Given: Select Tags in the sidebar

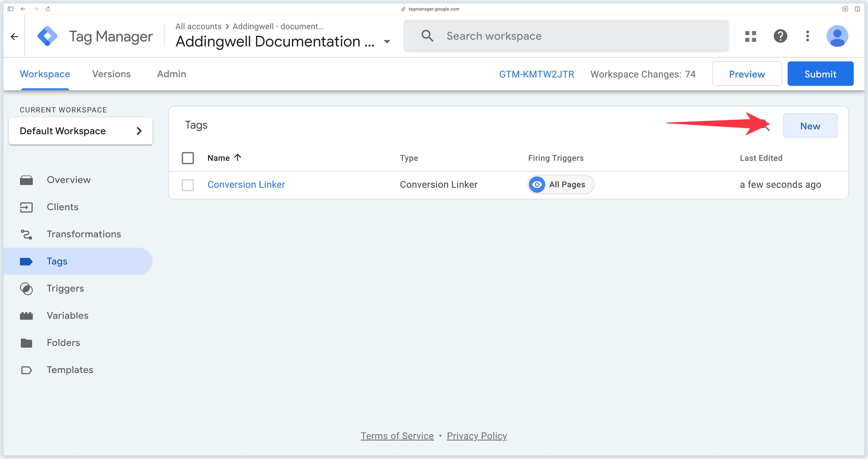Looking at the screenshot, I should click(78, 261).
